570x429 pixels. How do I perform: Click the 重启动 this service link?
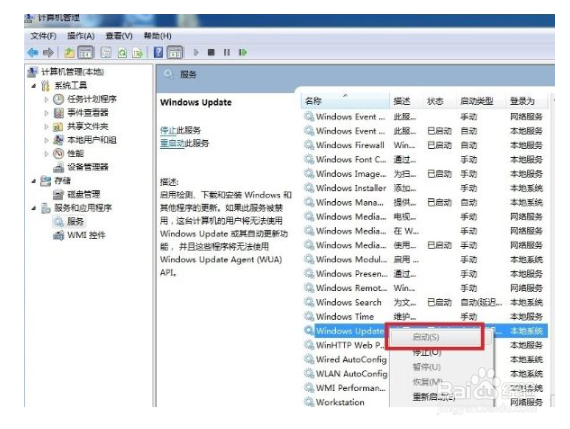pyautogui.click(x=172, y=143)
